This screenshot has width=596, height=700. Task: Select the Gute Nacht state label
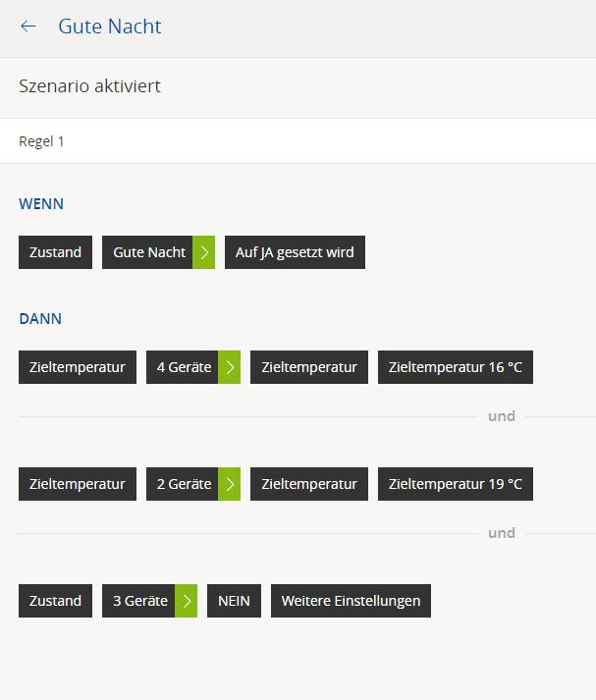148,252
